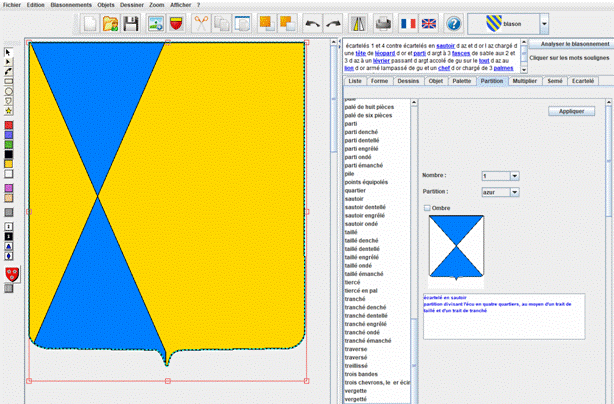The height and width of the screenshot is (404, 614).
Task: Switch to the Palette tab
Action: [x=461, y=80]
